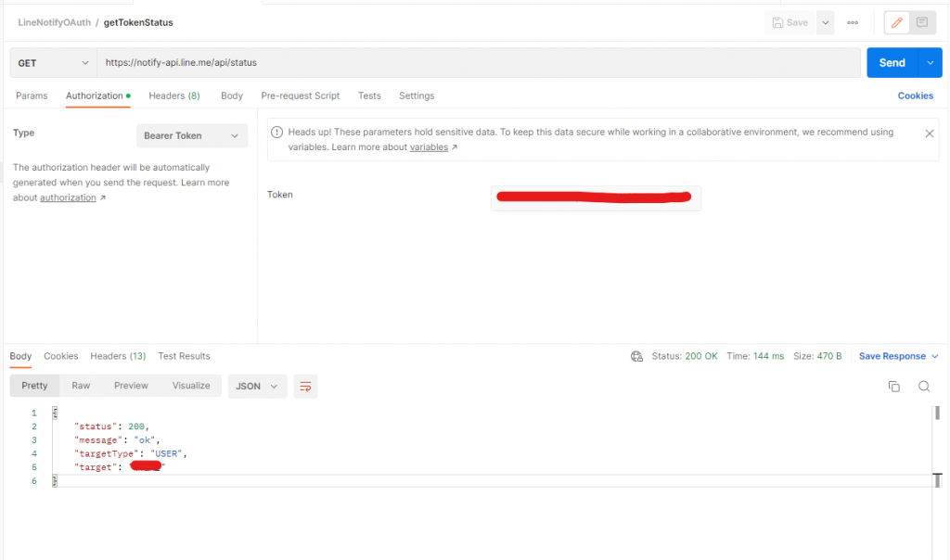Click the Heads up info icon
950x560 pixels.
tap(276, 132)
